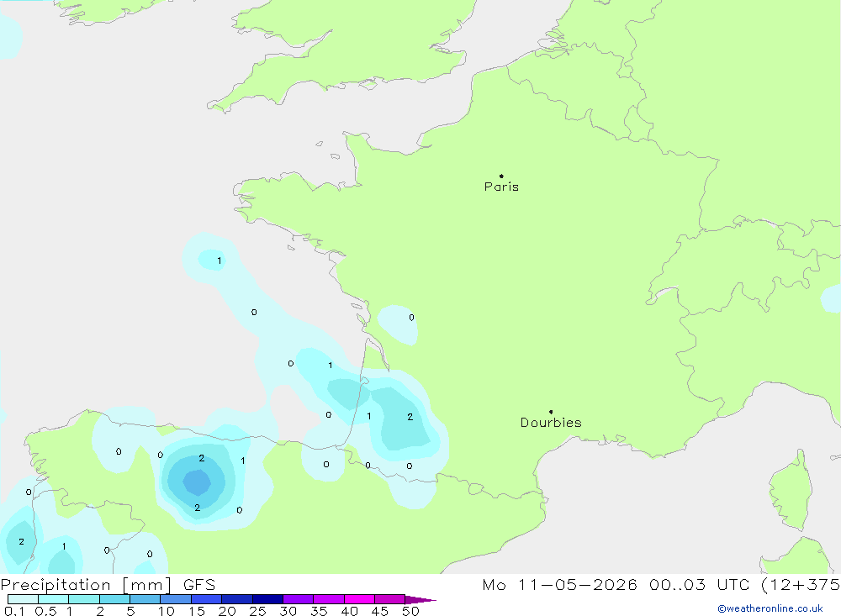Click the Paris city label
841x616 pixels.
pos(501,187)
